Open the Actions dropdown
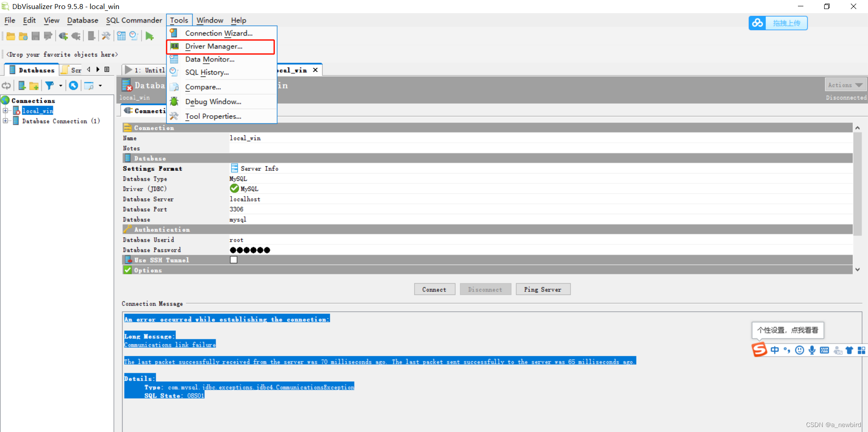This screenshot has height=432, width=868. point(845,84)
